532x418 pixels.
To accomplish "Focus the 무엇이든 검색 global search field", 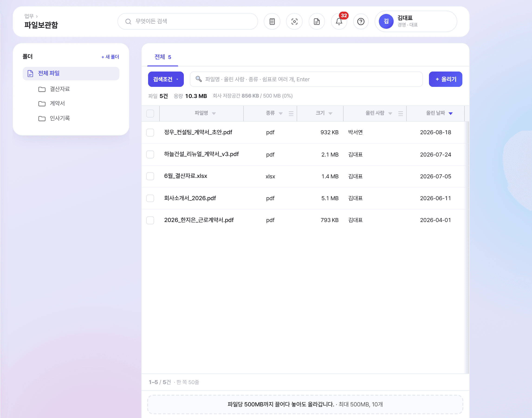I will 188,21.
